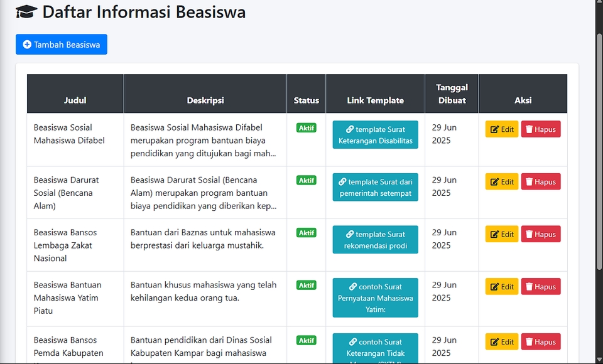The image size is (603, 364).
Task: Click the graduation cap icon in heading
Action: (26, 12)
